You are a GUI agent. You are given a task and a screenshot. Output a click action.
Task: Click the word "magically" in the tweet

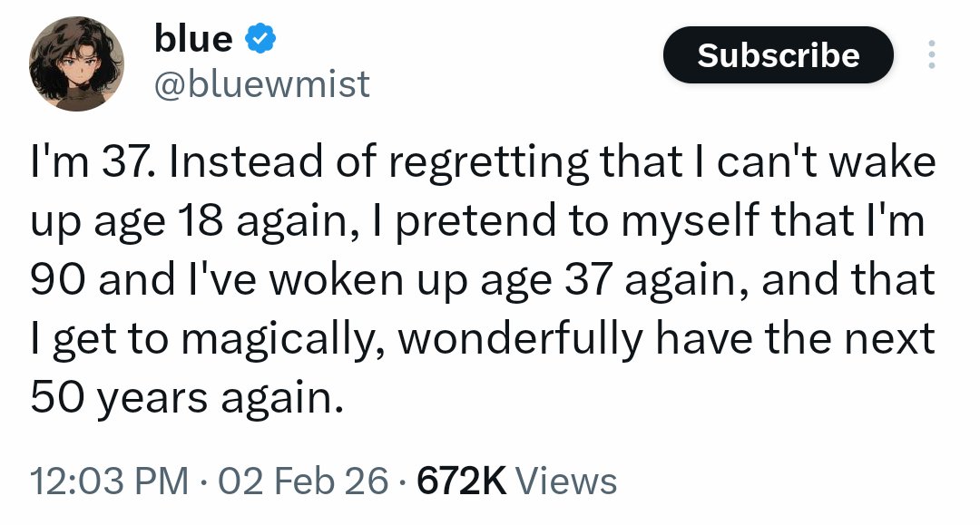tap(284, 339)
